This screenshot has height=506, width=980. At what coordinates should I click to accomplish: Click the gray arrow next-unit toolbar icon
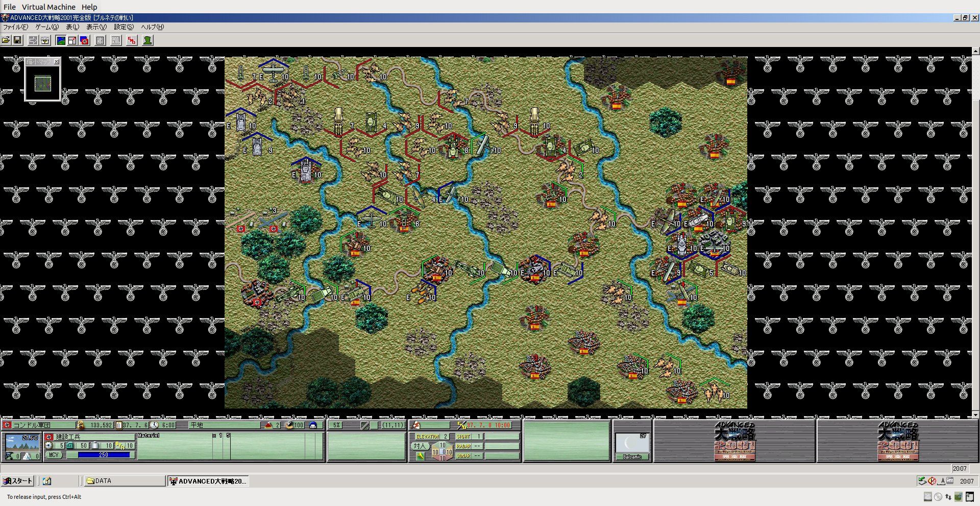pyautogui.click(x=33, y=40)
